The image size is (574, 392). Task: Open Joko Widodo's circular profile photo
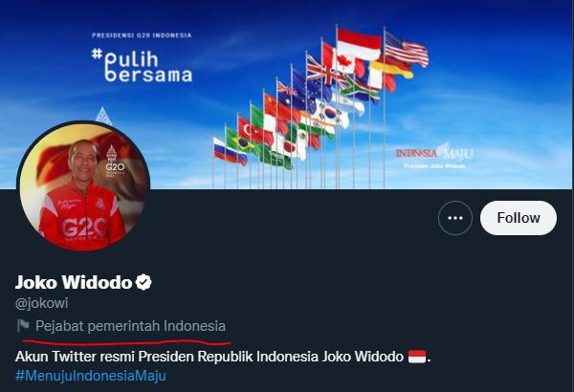(x=83, y=186)
